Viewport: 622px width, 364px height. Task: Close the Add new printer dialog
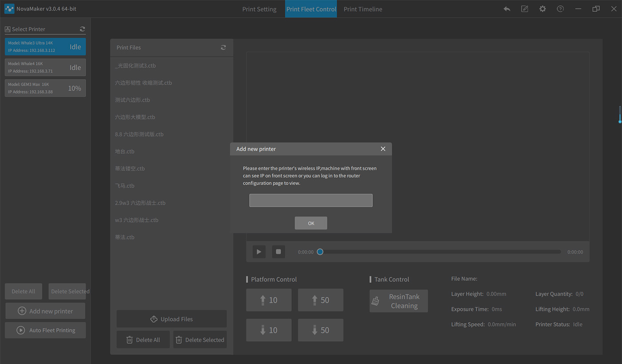click(383, 149)
